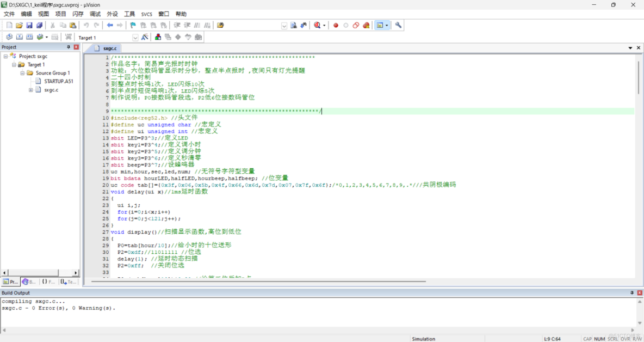The height and width of the screenshot is (342, 644).
Task: Collapse the Project: sxgc tree node
Action: 5,56
